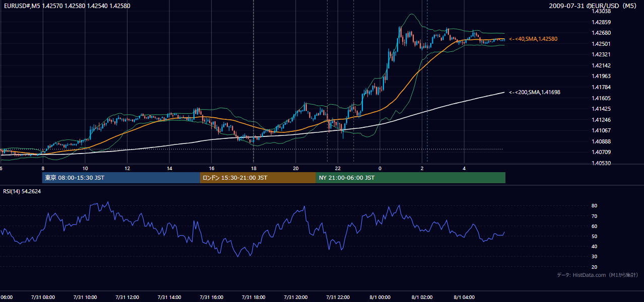
Task: Click hour tick 18 under price chart
Action: 253,168
